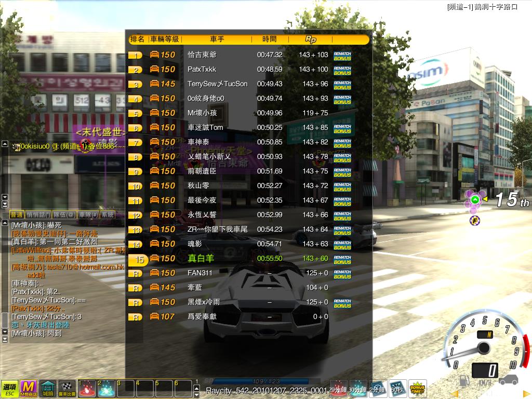Click the car level icon for 為愛奉獻
Image resolution: width=532 pixels, height=399 pixels.
[154, 316]
